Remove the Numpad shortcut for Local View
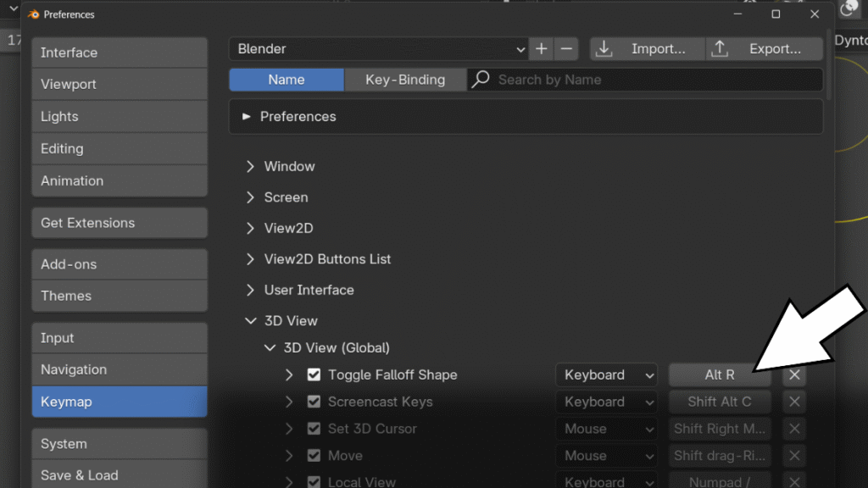 coord(794,481)
